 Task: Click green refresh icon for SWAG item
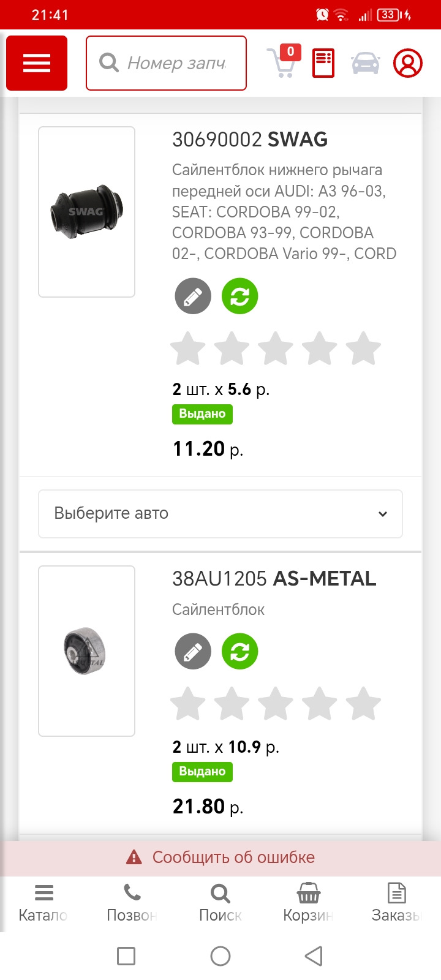(239, 296)
